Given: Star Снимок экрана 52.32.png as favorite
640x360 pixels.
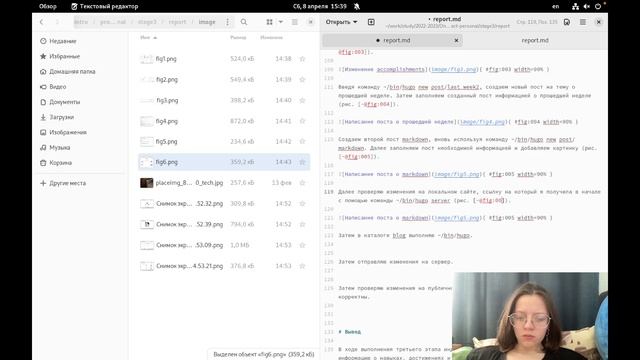Looking at the screenshot, I should coord(302,204).
